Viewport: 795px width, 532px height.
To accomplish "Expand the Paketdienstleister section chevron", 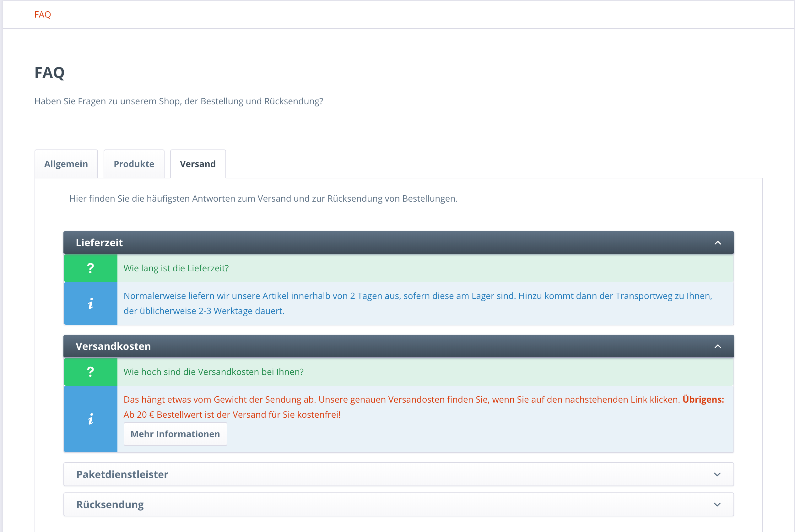I will (x=717, y=474).
